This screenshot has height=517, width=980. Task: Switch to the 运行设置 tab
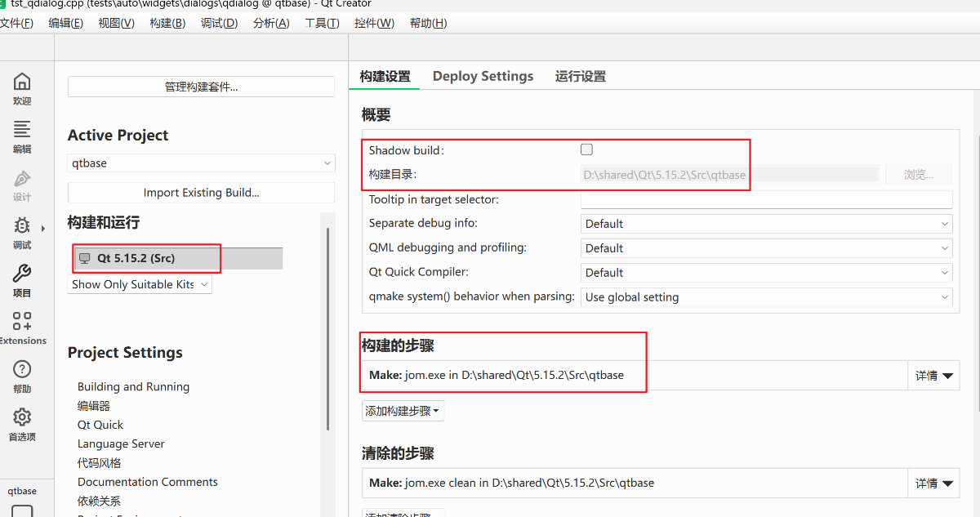click(581, 76)
